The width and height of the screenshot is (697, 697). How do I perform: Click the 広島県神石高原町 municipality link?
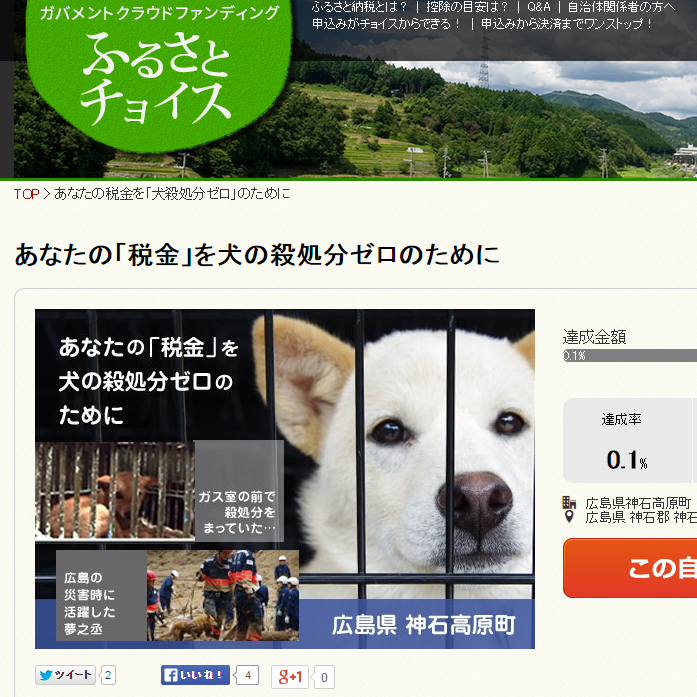(638, 503)
